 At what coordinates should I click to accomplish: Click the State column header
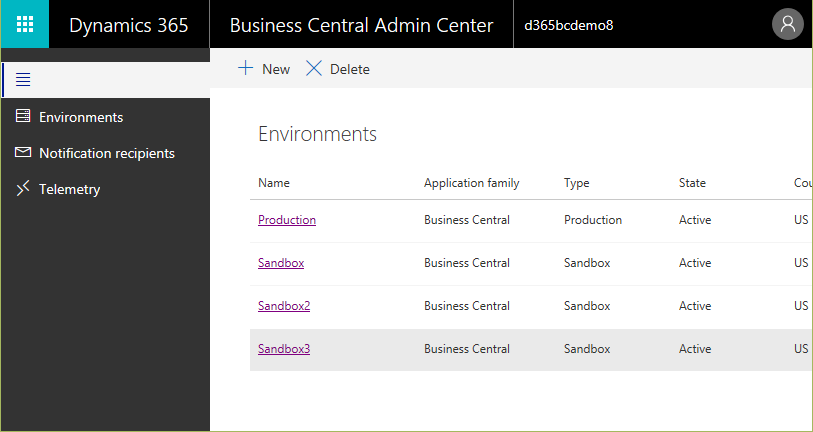[692, 183]
